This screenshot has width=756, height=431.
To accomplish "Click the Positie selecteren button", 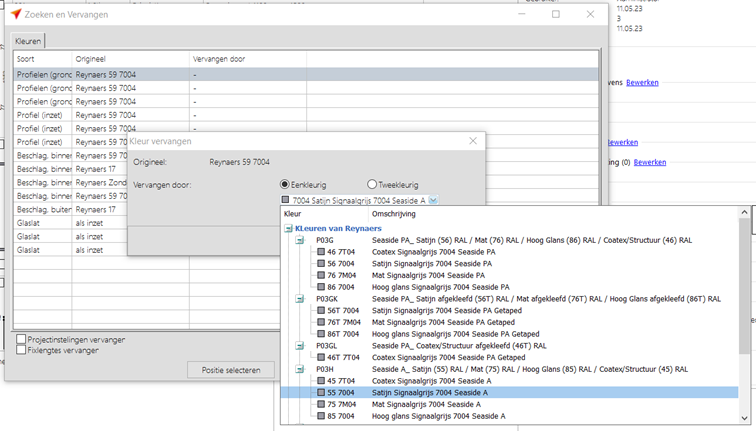I will [x=231, y=370].
